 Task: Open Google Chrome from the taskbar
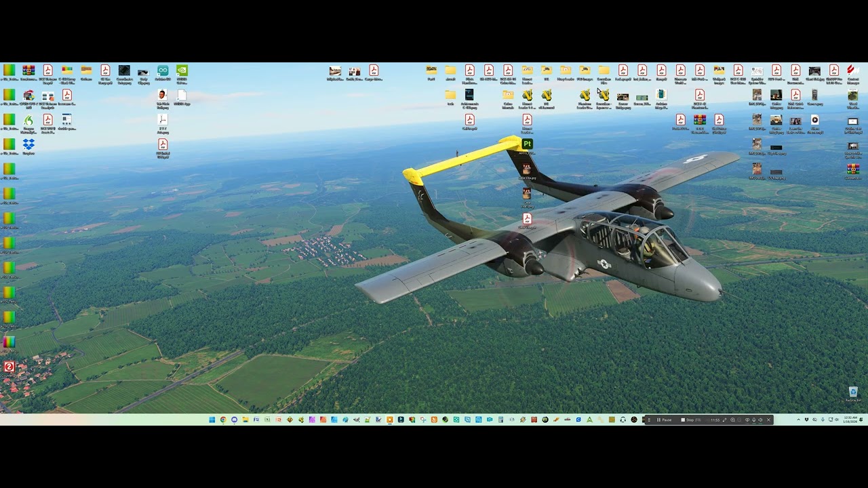[223, 420]
